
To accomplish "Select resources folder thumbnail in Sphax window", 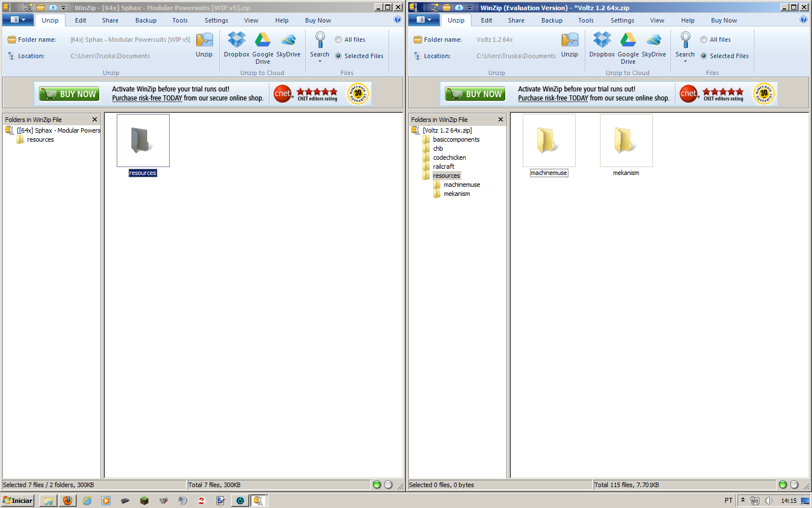I will tap(143, 141).
